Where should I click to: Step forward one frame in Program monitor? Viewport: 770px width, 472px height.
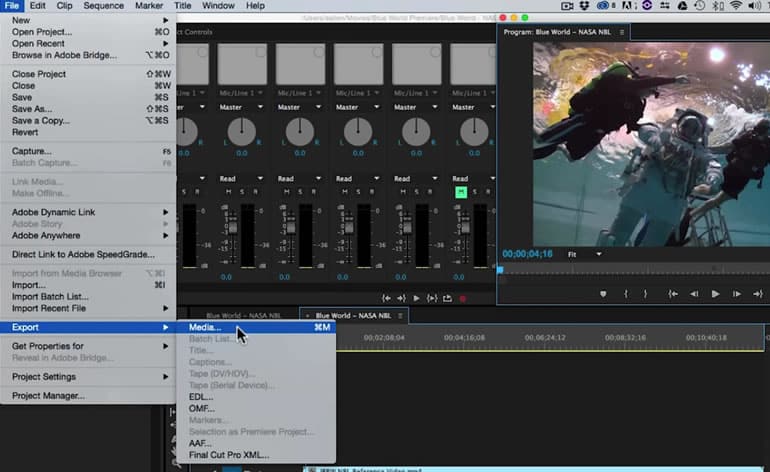tap(737, 294)
